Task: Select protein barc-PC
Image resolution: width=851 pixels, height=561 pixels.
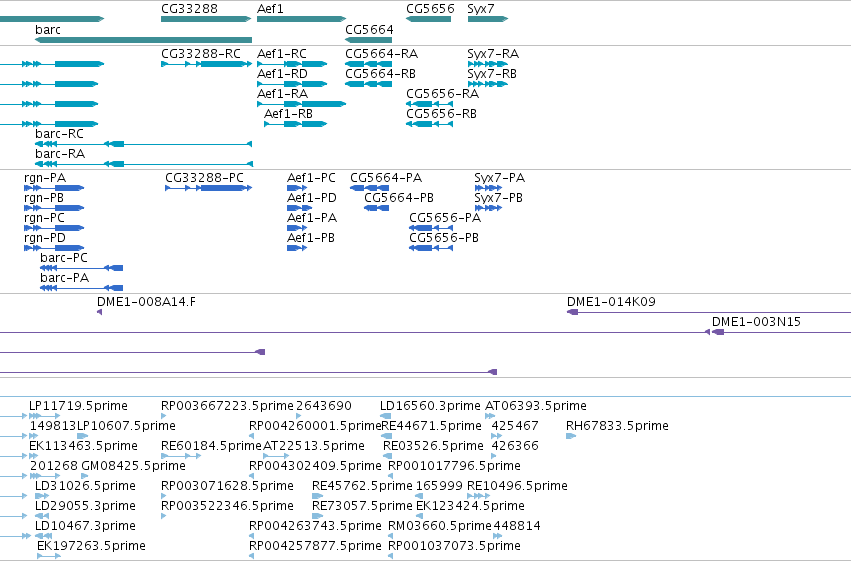Action: [x=63, y=258]
